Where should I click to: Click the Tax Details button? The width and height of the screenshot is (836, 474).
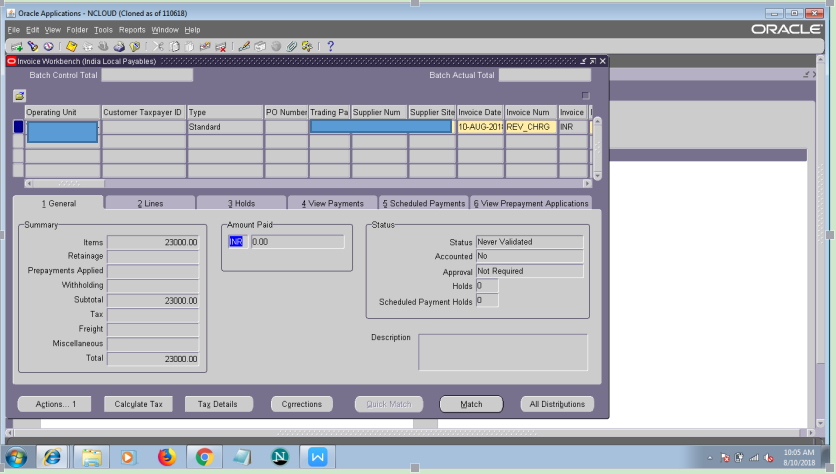(218, 404)
